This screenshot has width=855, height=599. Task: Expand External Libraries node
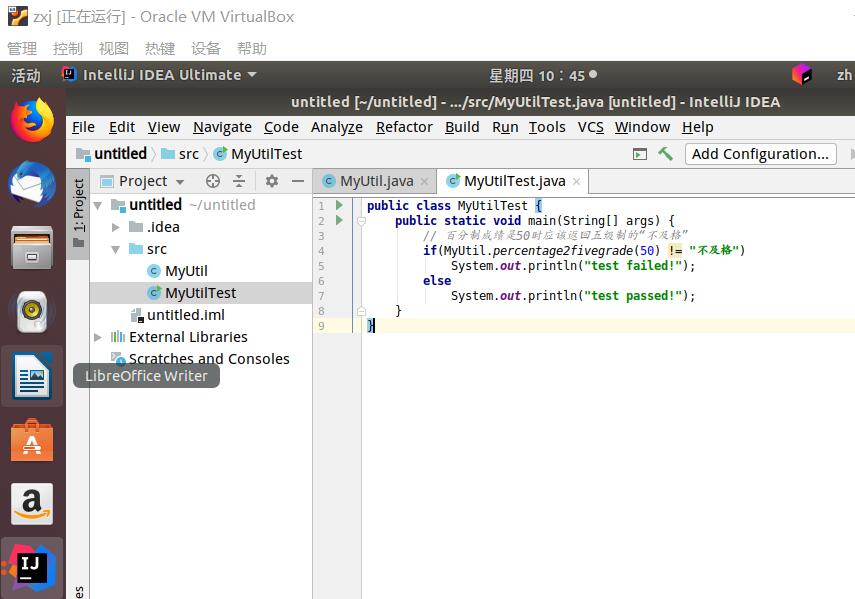pyautogui.click(x=98, y=337)
